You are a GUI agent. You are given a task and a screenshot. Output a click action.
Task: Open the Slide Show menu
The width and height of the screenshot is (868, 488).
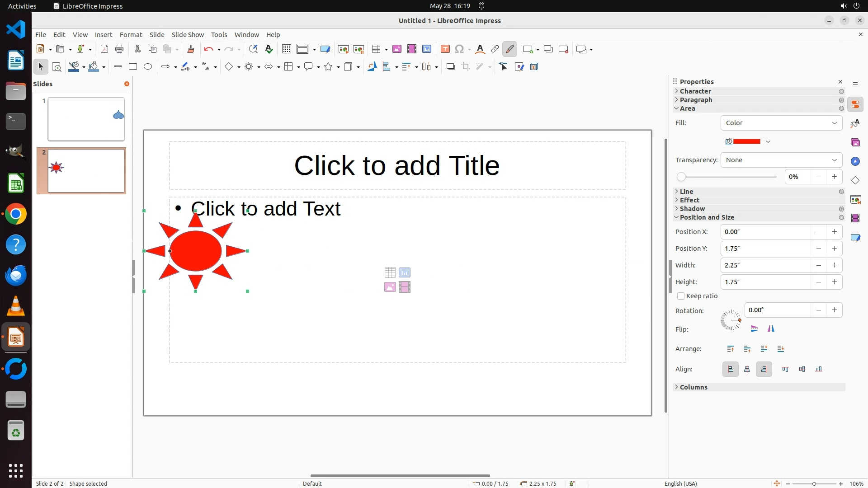click(x=188, y=35)
